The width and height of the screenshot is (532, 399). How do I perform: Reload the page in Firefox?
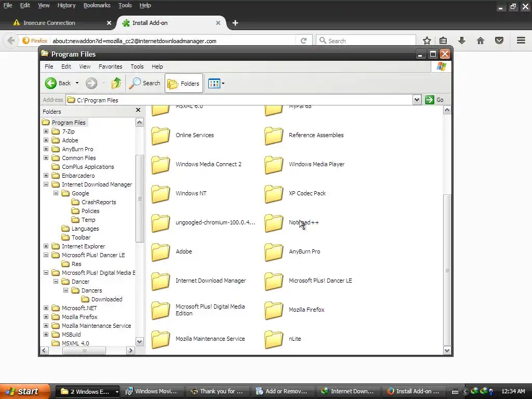(303, 41)
